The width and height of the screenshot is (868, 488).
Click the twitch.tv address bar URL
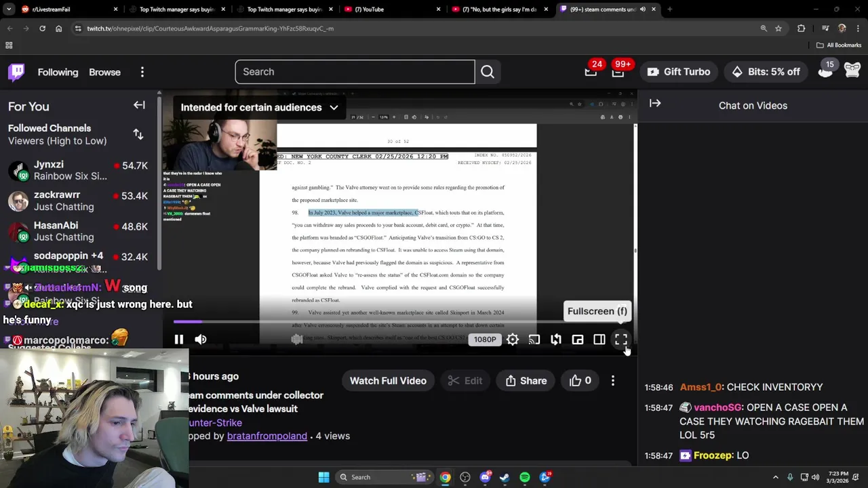click(x=210, y=28)
